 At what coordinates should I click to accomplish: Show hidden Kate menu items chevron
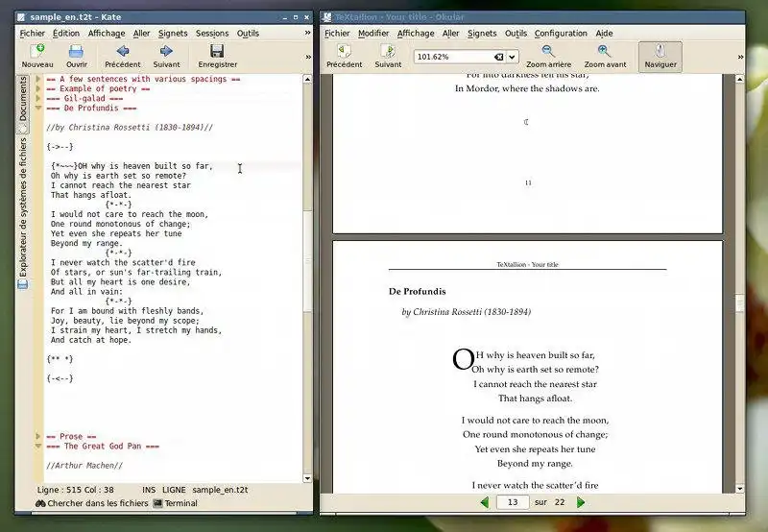[307, 33]
